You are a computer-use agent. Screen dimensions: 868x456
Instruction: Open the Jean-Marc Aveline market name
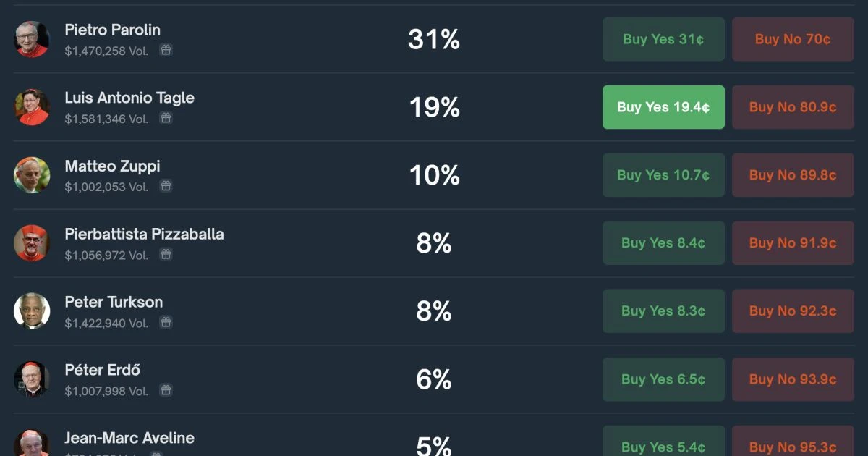[129, 438]
